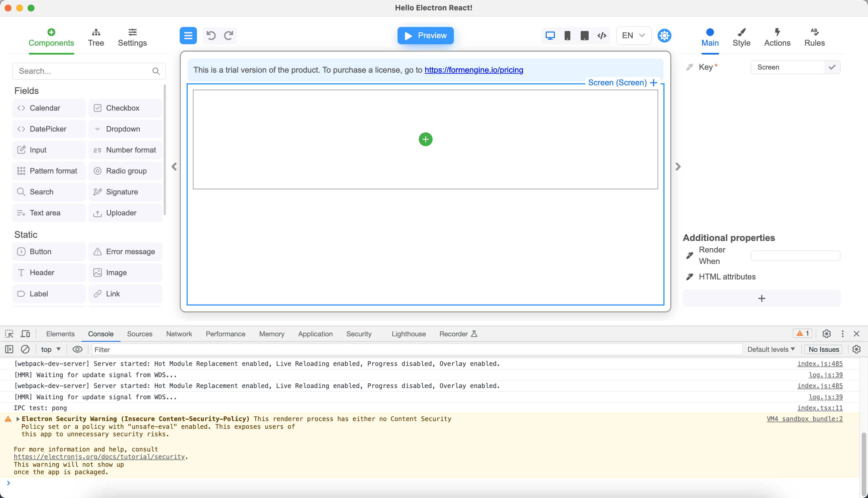Switch to the Tree tab
Screen dimensions: 868x498
point(96,37)
